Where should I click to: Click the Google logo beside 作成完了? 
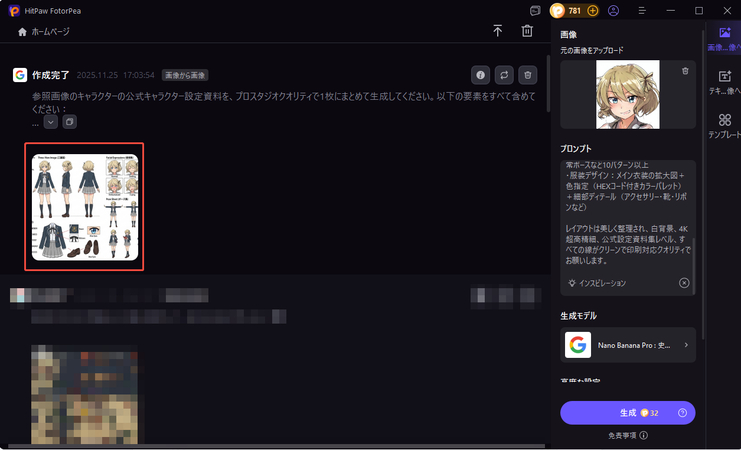(x=20, y=75)
